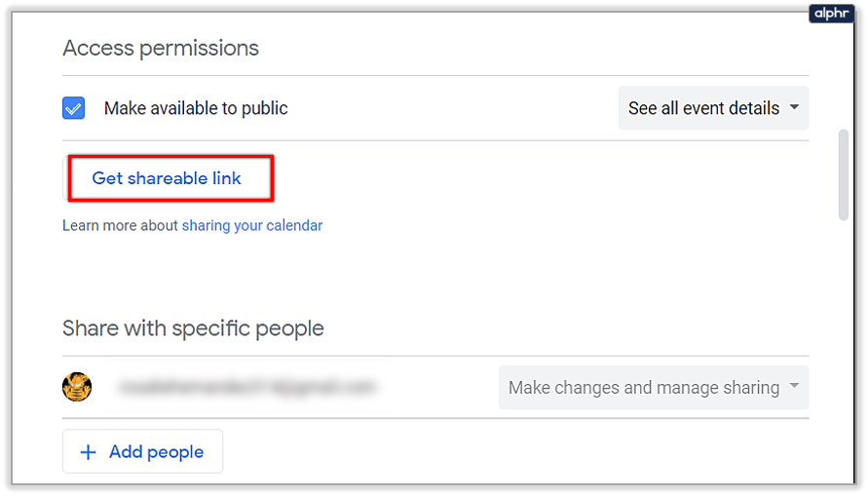Screen dimensions: 868x496
Task: Click the Make available to public label
Action: point(196,108)
